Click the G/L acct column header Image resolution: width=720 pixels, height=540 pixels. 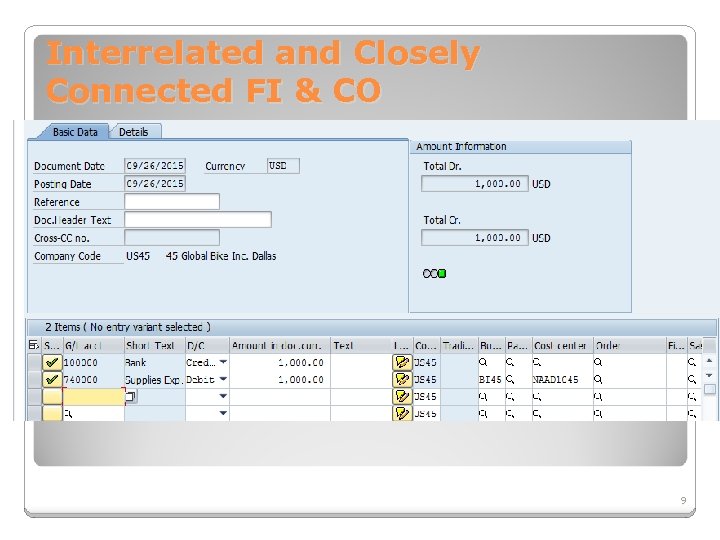coord(93,345)
